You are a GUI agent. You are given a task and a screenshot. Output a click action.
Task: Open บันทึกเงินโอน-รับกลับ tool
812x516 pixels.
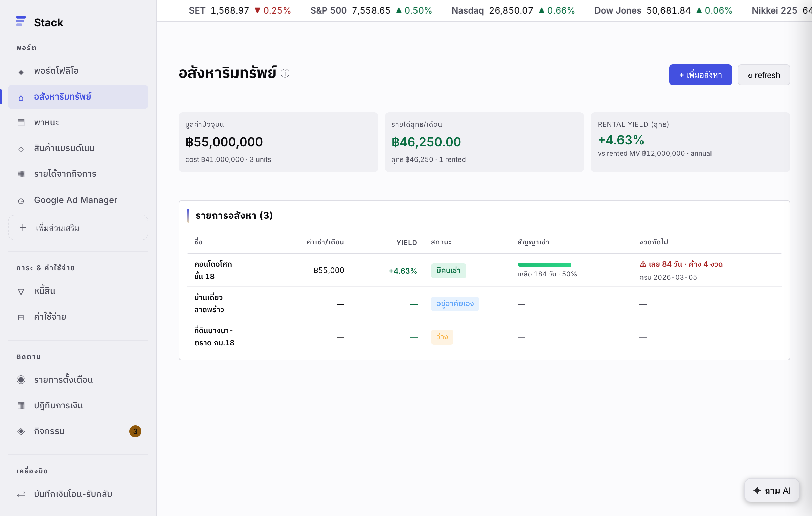point(78,494)
